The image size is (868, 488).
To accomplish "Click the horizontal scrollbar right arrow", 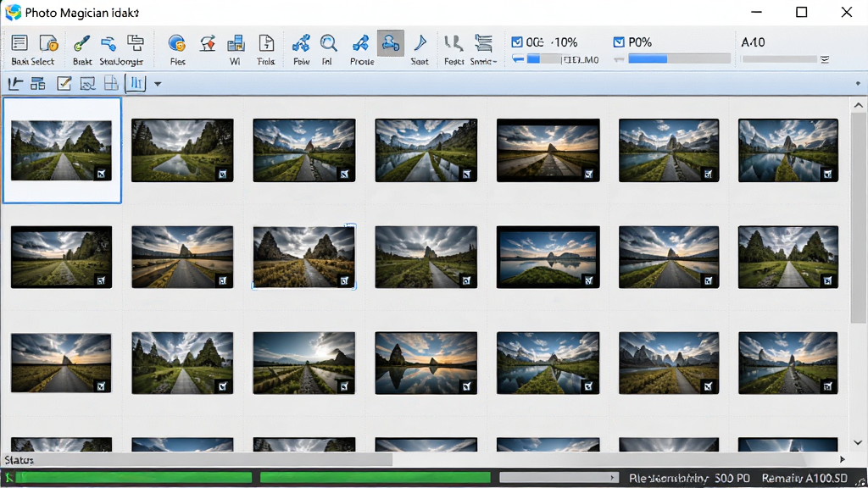I will [843, 459].
